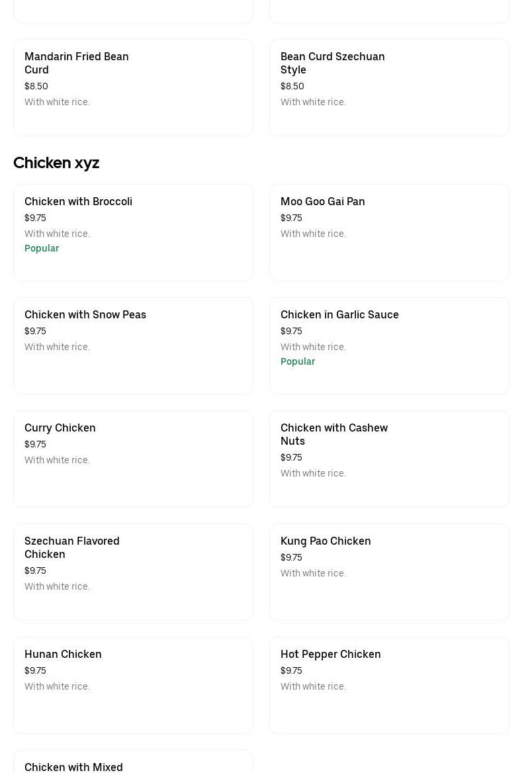Choose Kung Pao Chicken

[x=389, y=572]
